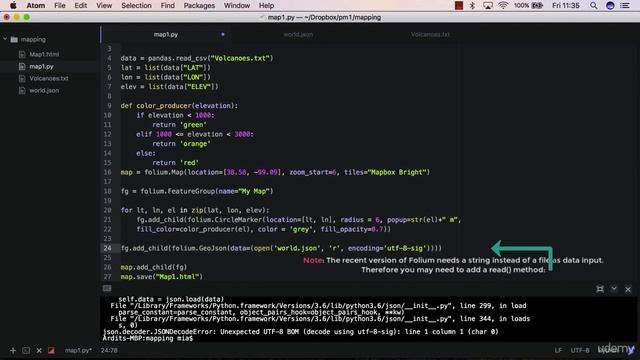This screenshot has width=640, height=360.
Task: Open the Atom application menu
Action: [x=36, y=5]
